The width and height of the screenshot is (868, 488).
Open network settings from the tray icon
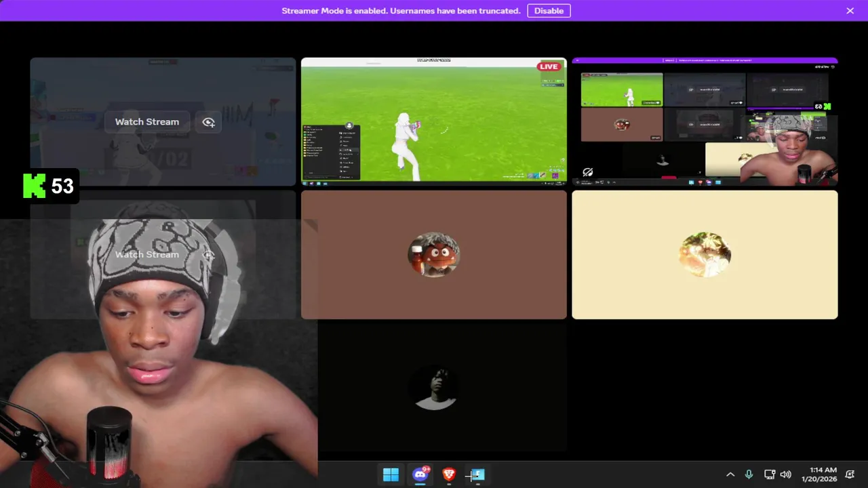coord(769,474)
